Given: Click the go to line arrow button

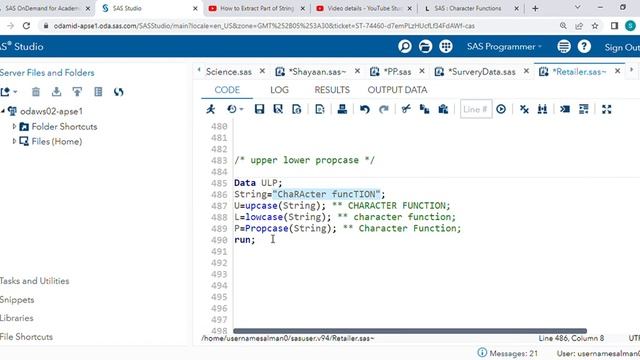Looking at the screenshot, I should coord(501,109).
